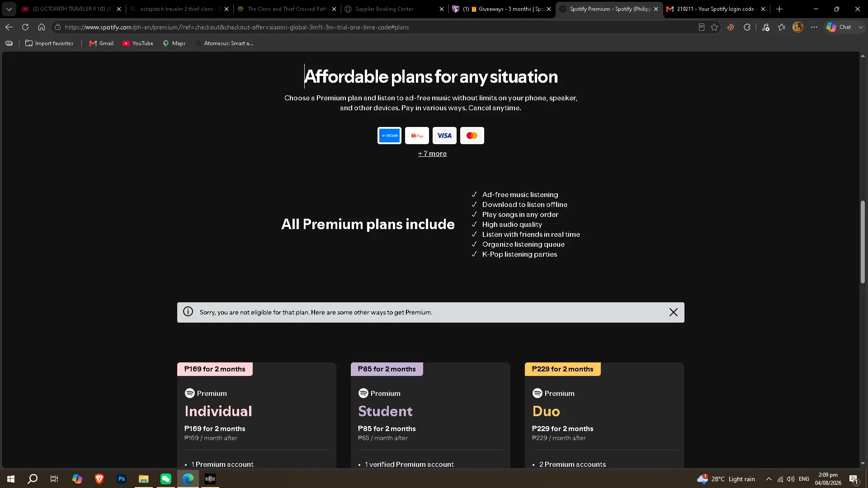Open the YouTube bookmark
868x488 pixels.
point(138,43)
